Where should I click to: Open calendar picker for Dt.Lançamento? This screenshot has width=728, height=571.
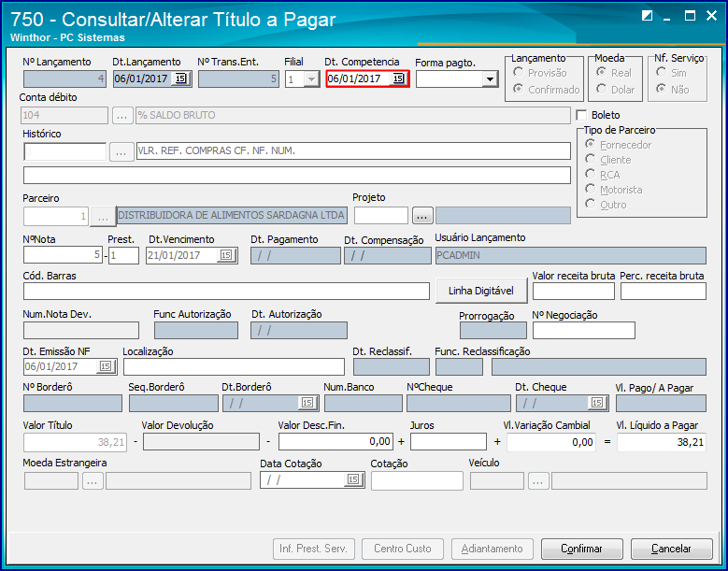[180, 79]
